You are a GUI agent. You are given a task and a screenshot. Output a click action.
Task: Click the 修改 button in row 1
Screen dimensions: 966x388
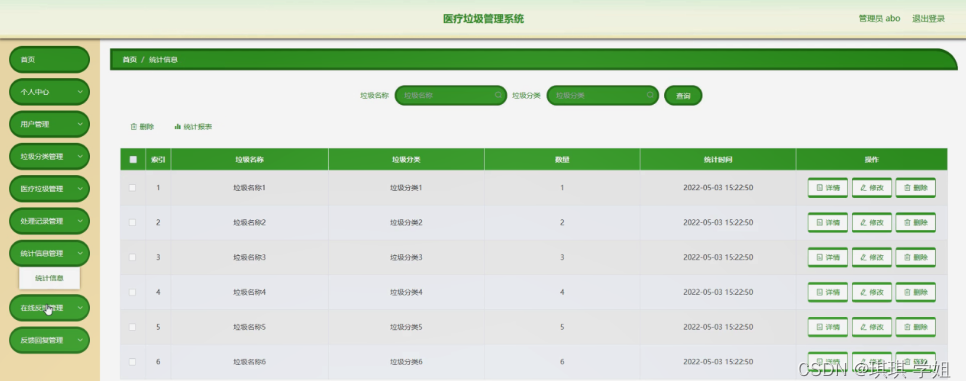[872, 188]
